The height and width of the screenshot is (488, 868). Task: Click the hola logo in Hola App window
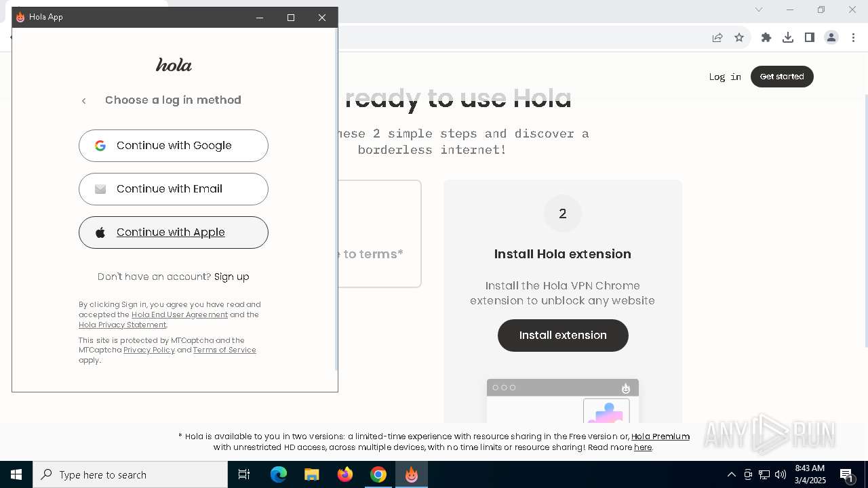pos(174,65)
